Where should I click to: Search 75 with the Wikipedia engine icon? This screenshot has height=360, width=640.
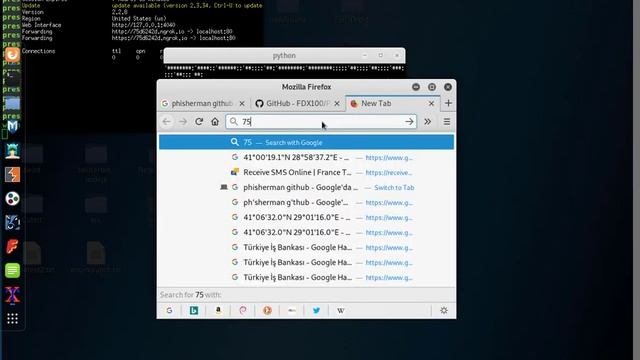coord(341,311)
